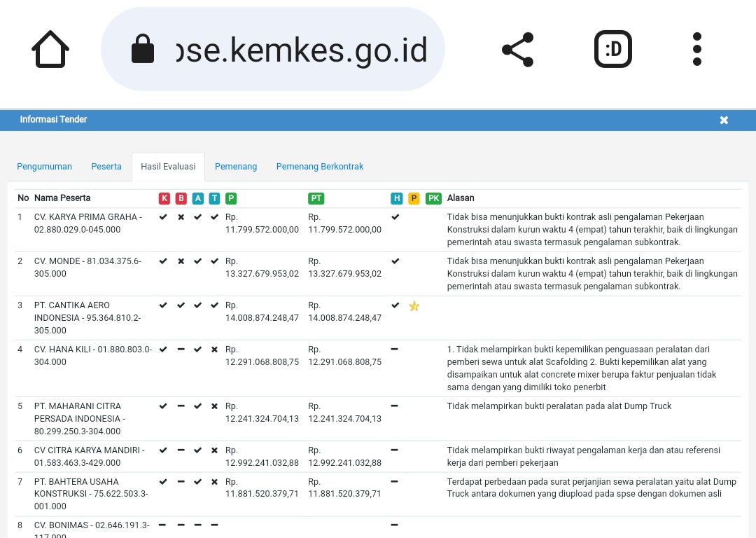Open the tab switcher icon
Viewport: 756px width, 538px height.
coord(612,49)
